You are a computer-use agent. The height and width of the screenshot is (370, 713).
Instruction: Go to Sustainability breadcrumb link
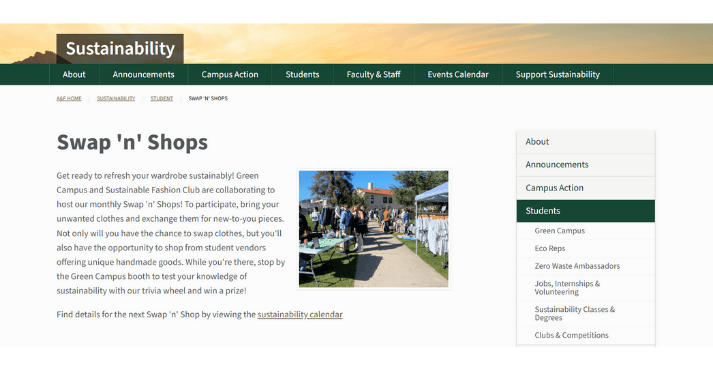pos(116,98)
